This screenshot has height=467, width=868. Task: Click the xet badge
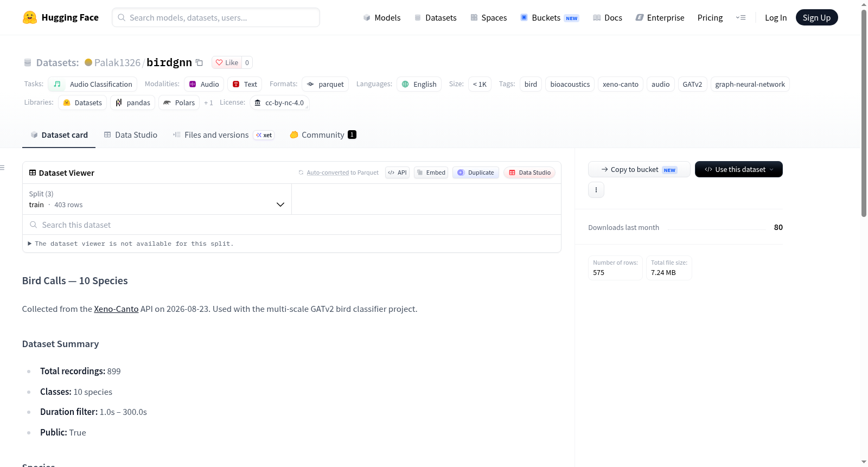click(x=264, y=135)
